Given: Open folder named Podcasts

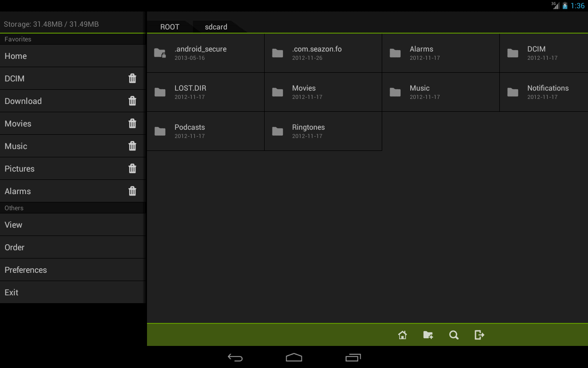Looking at the screenshot, I should tap(190, 127).
